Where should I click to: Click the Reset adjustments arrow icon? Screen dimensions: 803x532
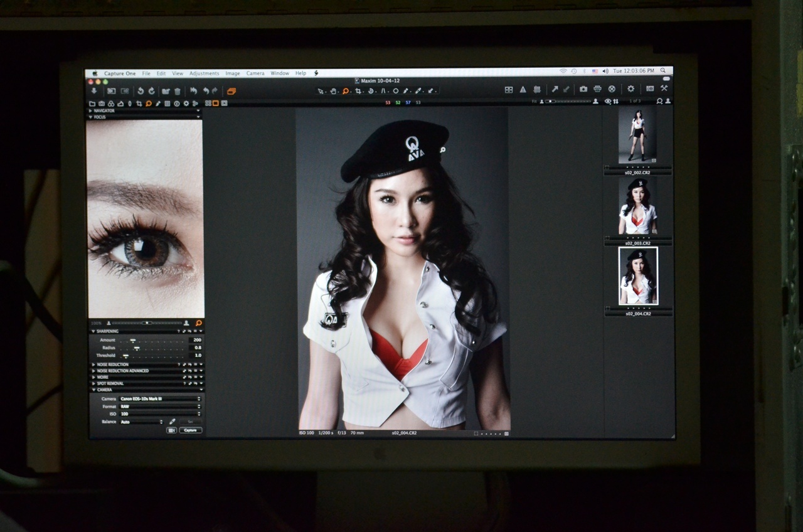193,91
